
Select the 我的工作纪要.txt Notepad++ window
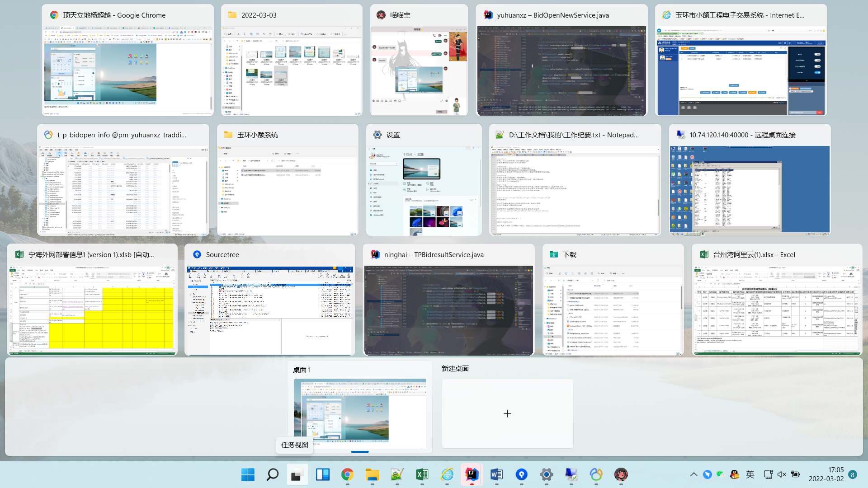pos(575,180)
